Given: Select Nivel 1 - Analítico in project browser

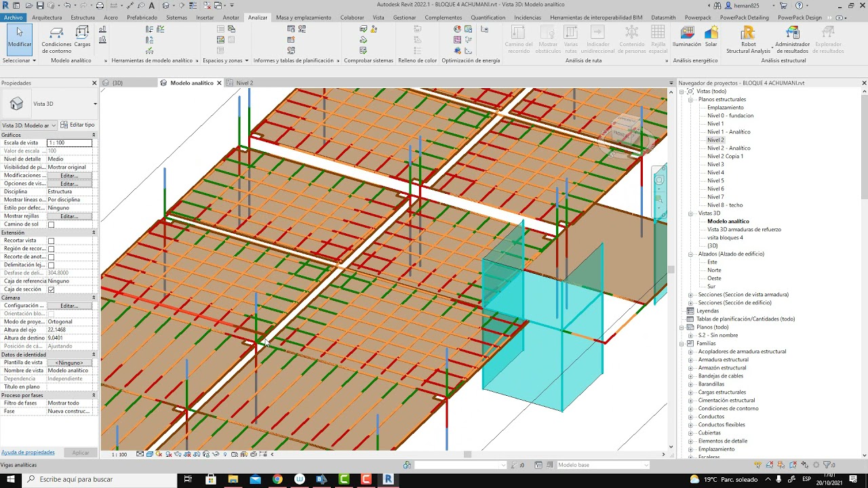Looking at the screenshot, I should 729,132.
